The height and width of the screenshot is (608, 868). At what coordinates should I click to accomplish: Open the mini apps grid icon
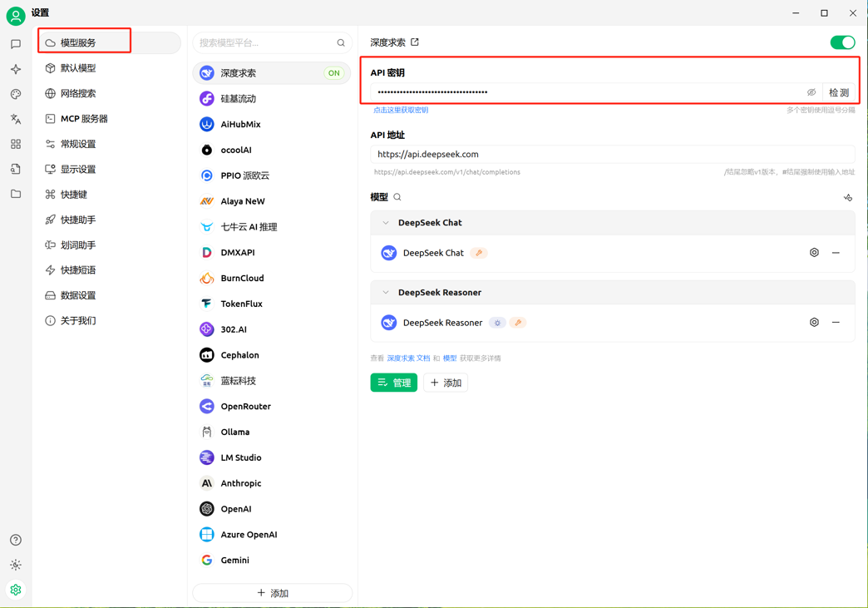click(16, 144)
